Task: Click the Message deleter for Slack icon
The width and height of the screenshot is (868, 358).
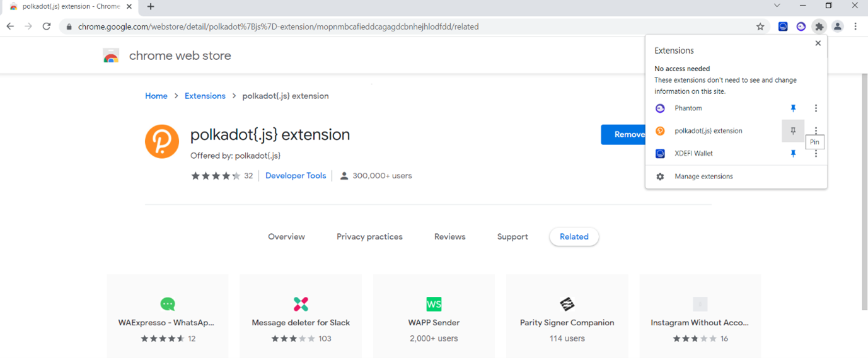Action: pos(301,304)
